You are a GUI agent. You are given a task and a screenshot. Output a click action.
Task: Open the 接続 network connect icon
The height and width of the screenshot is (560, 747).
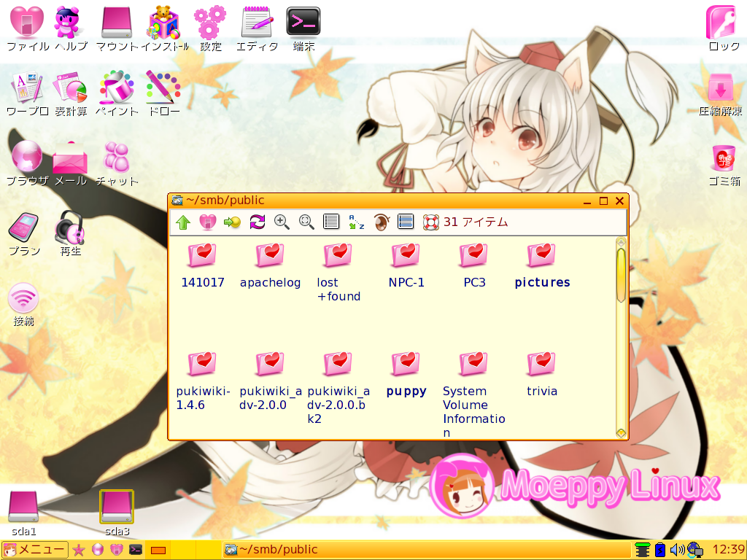(23, 304)
